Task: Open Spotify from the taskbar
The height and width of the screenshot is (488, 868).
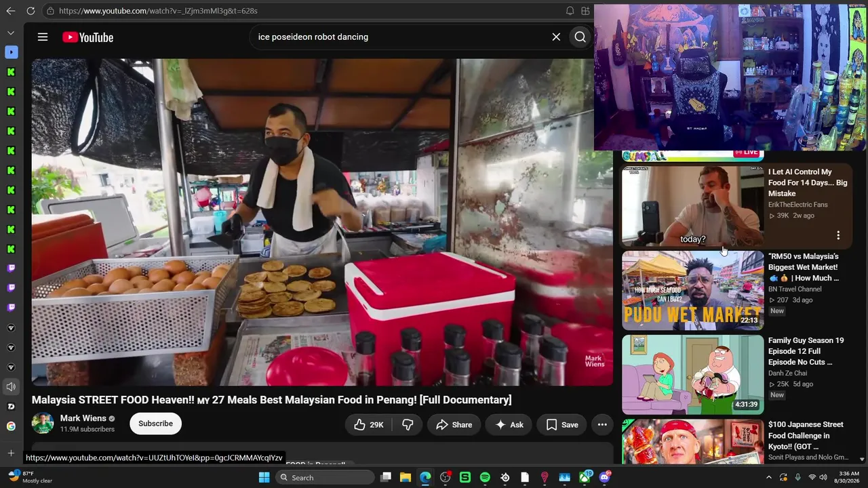Action: coord(485,478)
